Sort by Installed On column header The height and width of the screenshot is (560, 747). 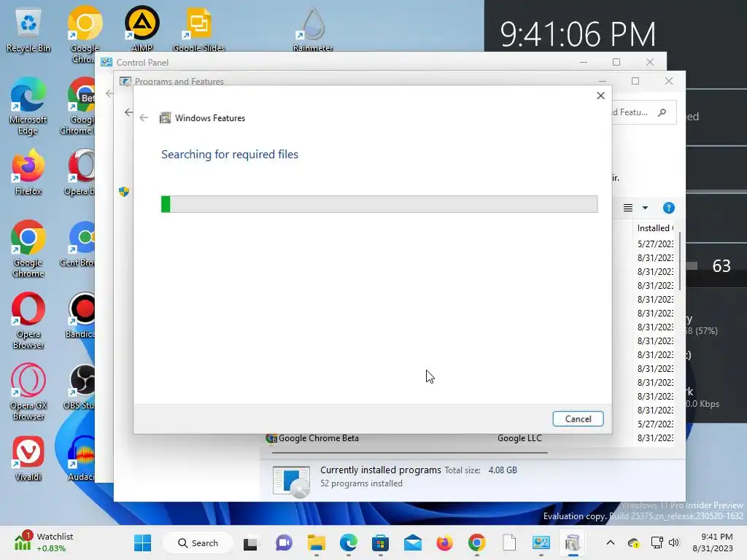tap(654, 228)
